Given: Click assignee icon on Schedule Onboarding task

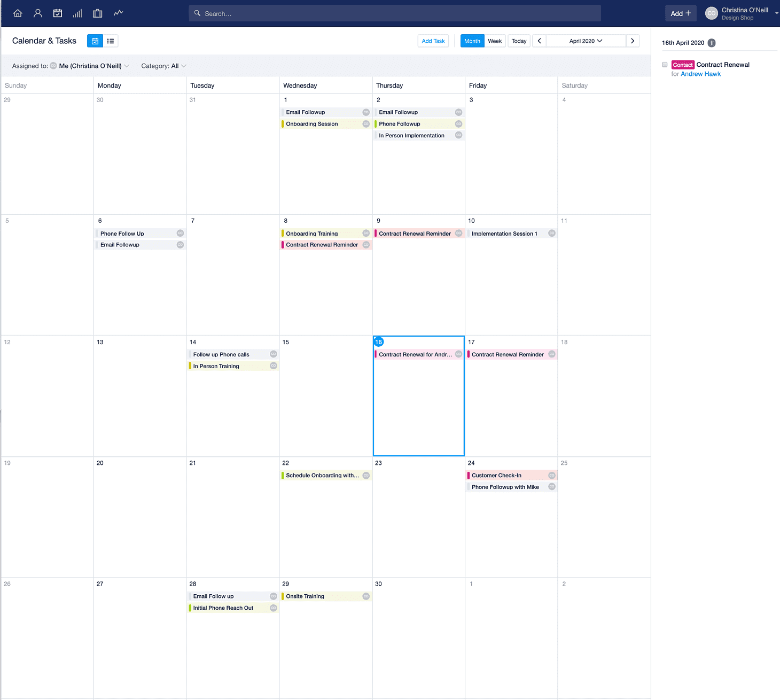Looking at the screenshot, I should pos(366,476).
